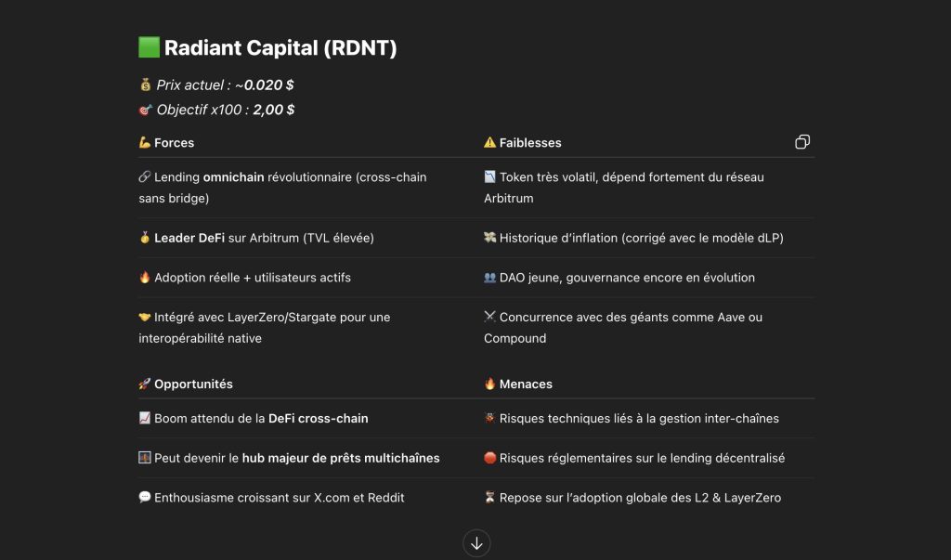Click the hub majeur de prêts multichaînes text
This screenshot has height=560, width=951.
coord(341,458)
